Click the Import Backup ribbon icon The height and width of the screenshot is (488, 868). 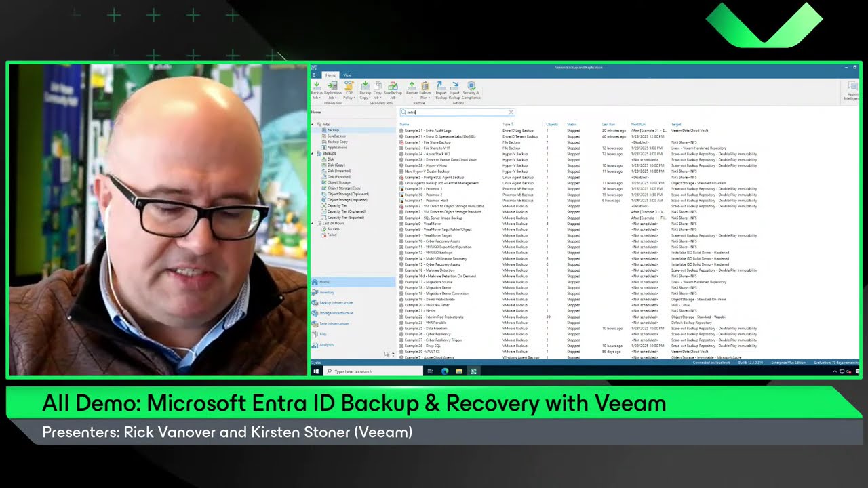(441, 90)
